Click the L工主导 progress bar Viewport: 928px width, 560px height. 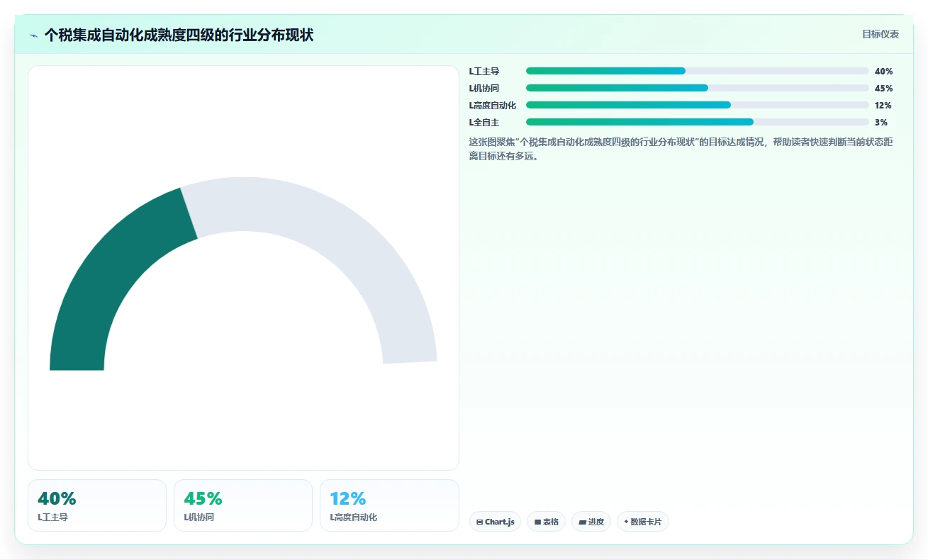[x=698, y=71]
